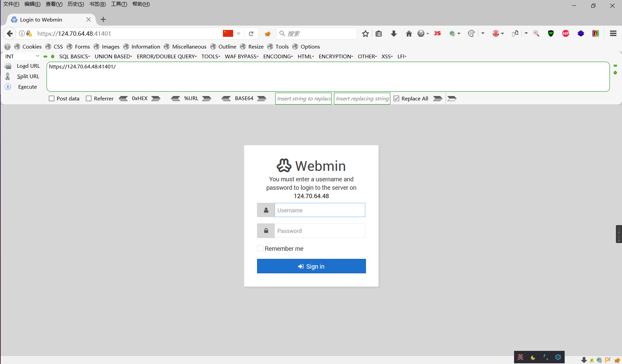
Task: Click the %URL decode left arrow
Action: coord(175,98)
